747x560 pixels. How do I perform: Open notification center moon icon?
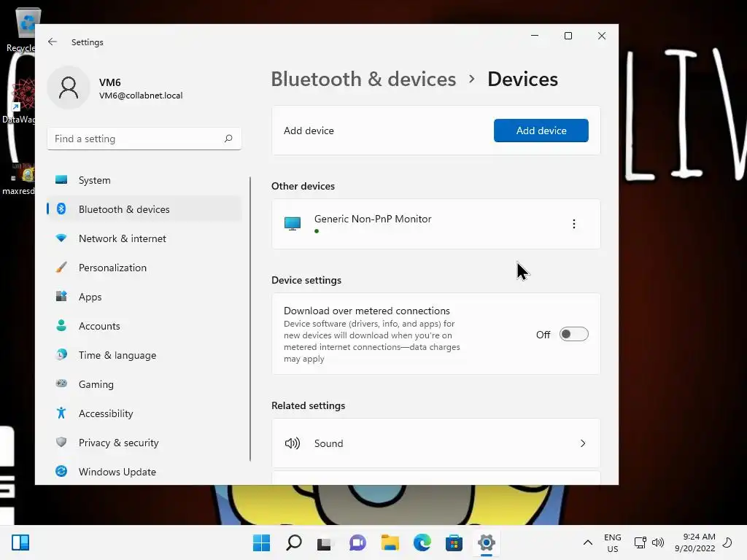[727, 542]
